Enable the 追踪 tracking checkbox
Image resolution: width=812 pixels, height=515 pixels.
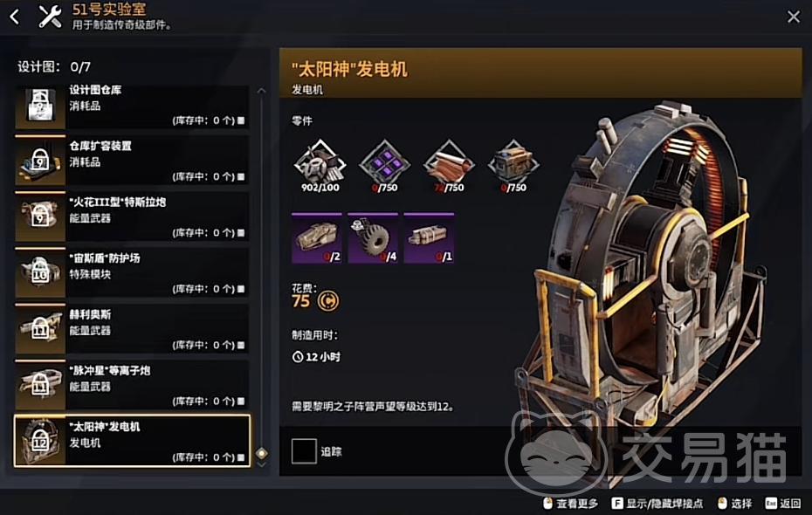[x=304, y=450]
